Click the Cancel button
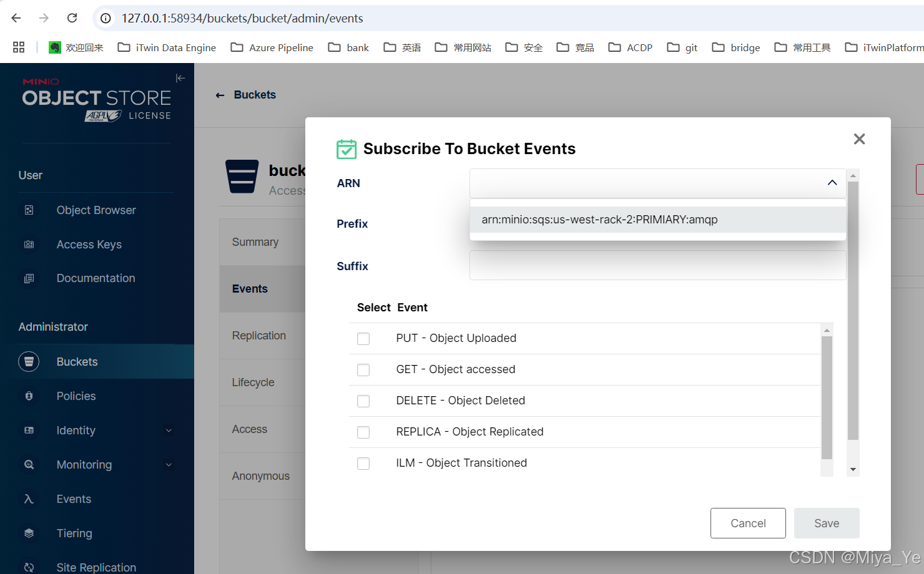The width and height of the screenshot is (924, 574). click(748, 523)
